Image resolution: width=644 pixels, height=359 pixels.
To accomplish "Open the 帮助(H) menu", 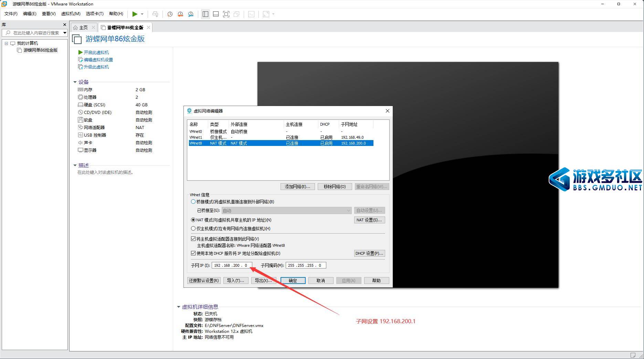I will point(116,14).
